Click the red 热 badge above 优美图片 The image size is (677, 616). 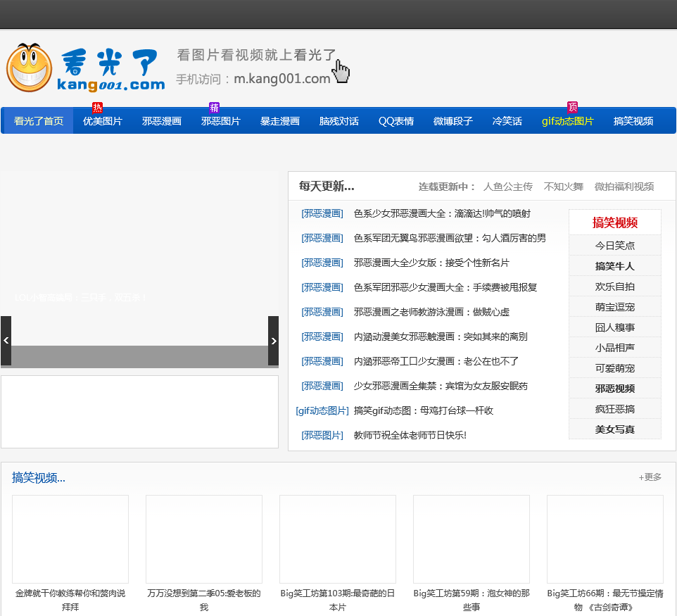(97, 108)
